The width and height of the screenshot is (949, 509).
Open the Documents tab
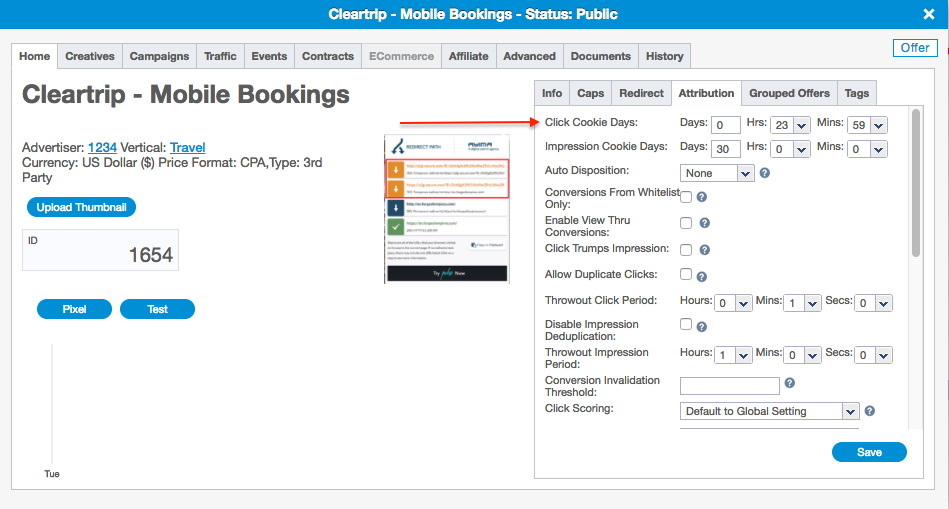pyautogui.click(x=600, y=56)
